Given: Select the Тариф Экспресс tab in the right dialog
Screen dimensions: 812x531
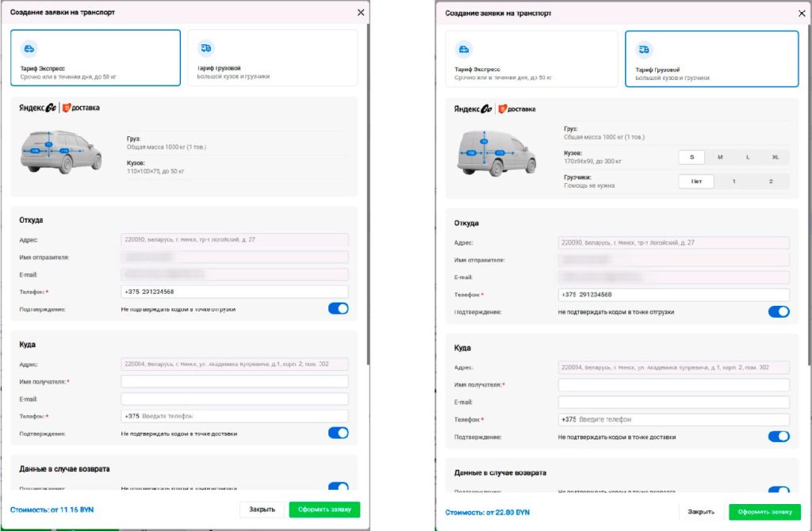Looking at the screenshot, I should [x=531, y=59].
